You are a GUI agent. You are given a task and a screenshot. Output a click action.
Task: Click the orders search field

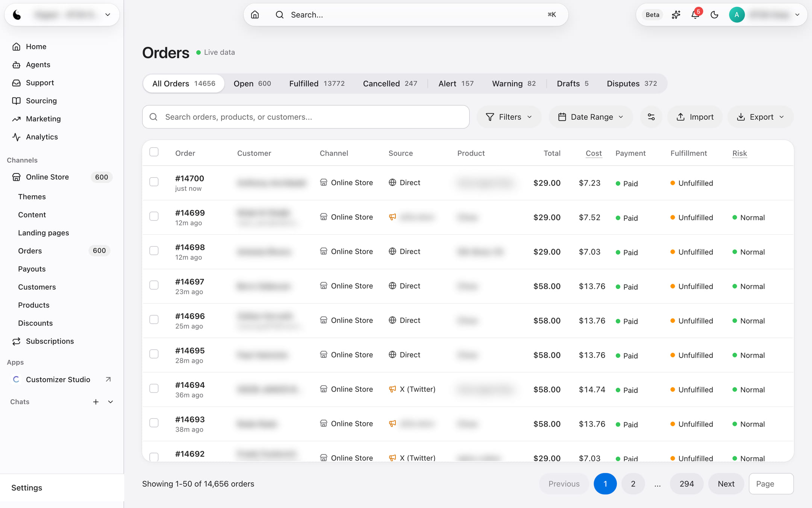[306, 117]
